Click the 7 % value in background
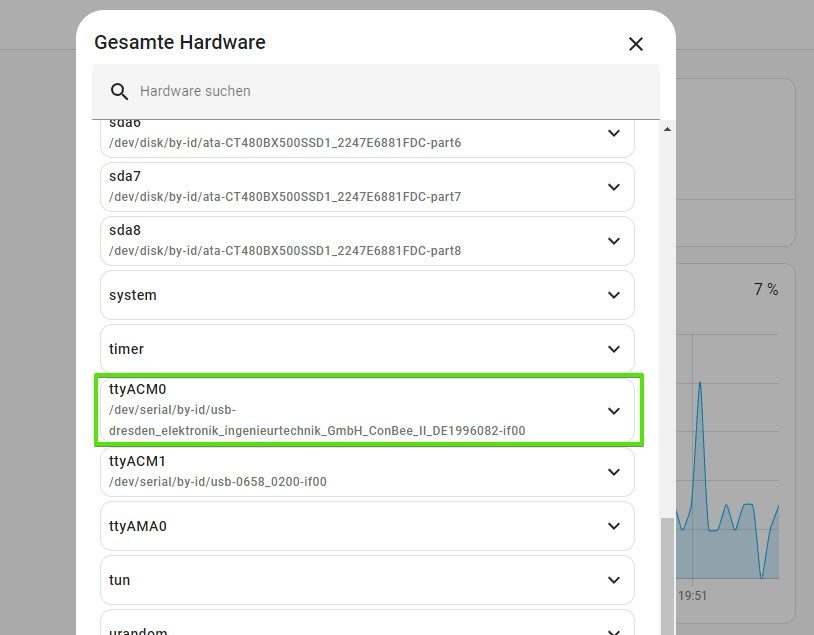This screenshot has height=635, width=814. tap(766, 289)
